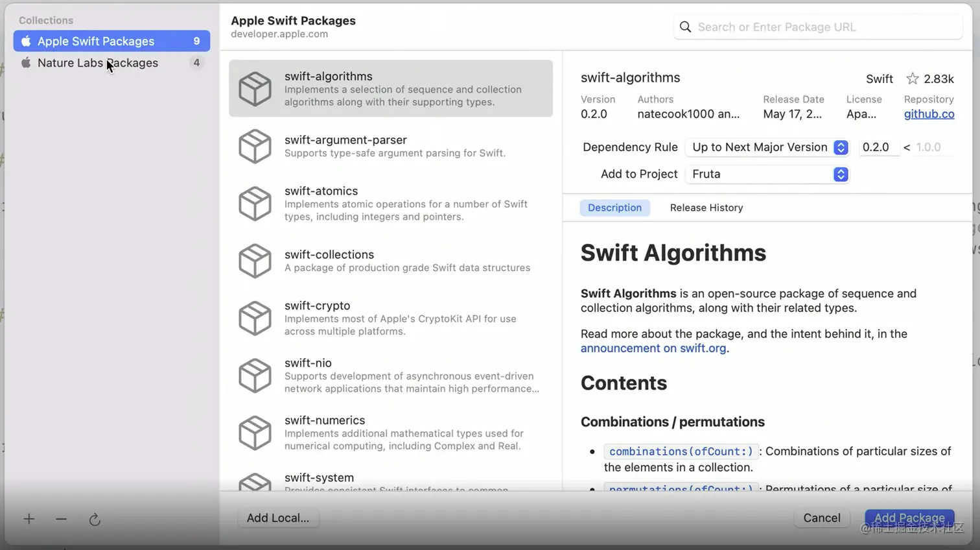Select swift-atomics package title
Viewport: 980px width, 550px height.
tap(321, 191)
